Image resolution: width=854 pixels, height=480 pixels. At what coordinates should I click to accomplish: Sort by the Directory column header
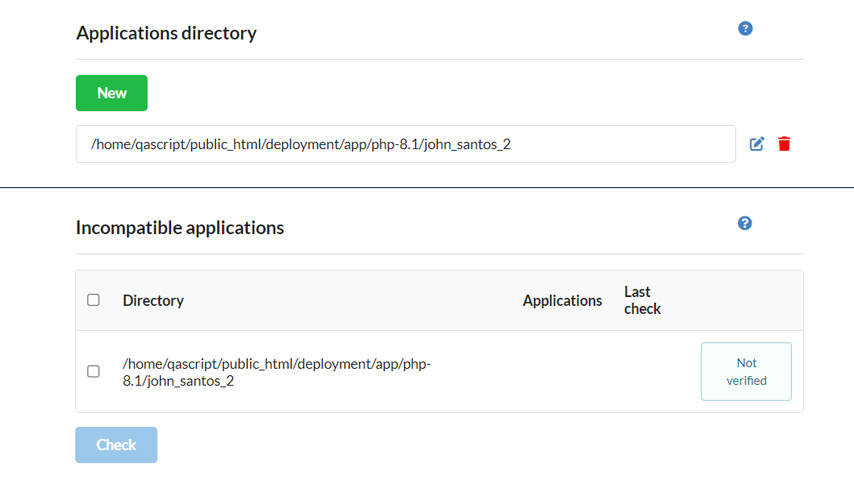[153, 301]
